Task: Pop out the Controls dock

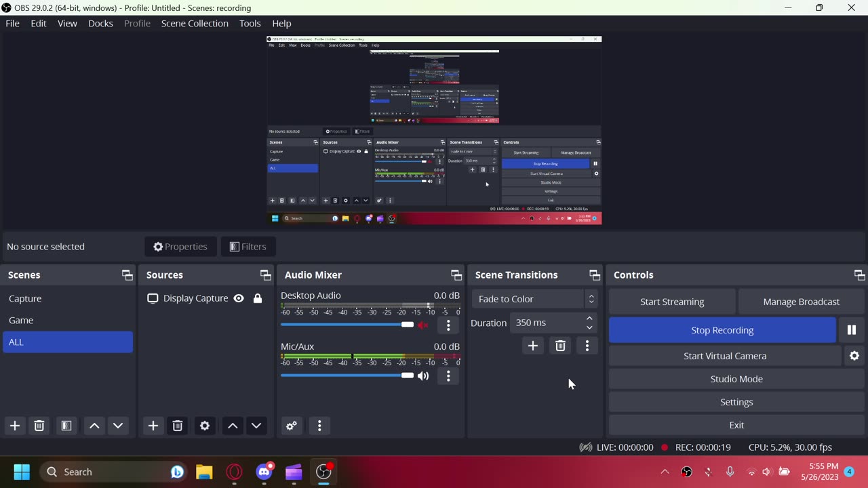Action: (x=860, y=274)
